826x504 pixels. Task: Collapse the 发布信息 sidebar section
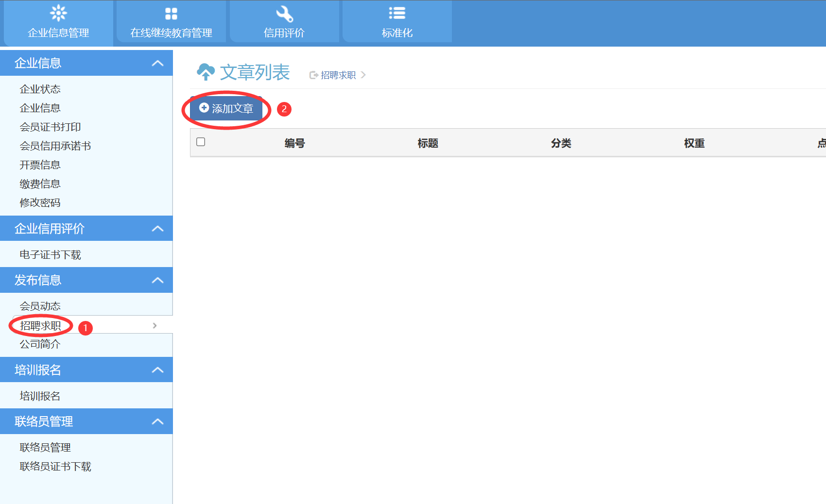click(x=157, y=280)
